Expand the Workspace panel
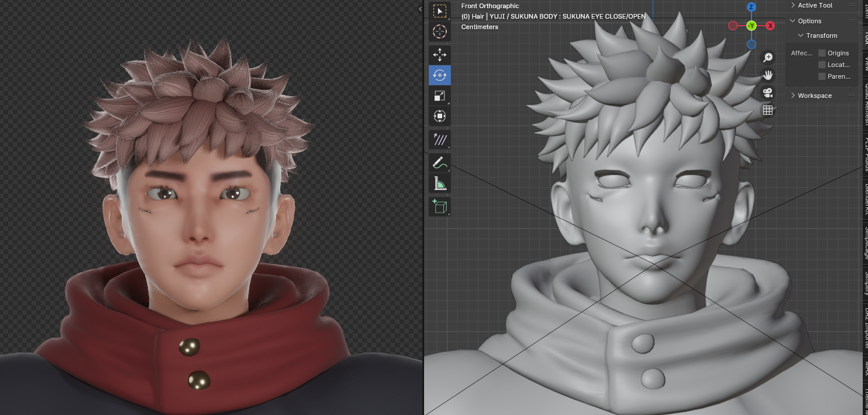 (793, 96)
